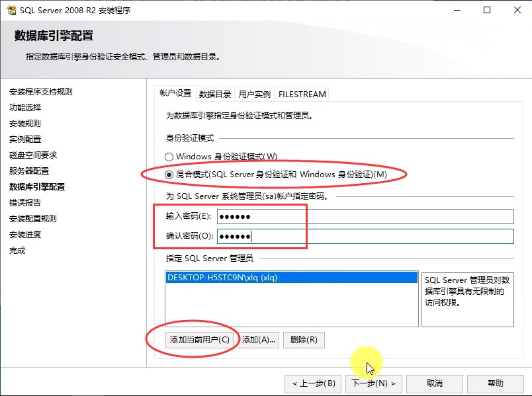Select Windows 身份验证模式 radio button
This screenshot has width=532, height=396.
[169, 157]
